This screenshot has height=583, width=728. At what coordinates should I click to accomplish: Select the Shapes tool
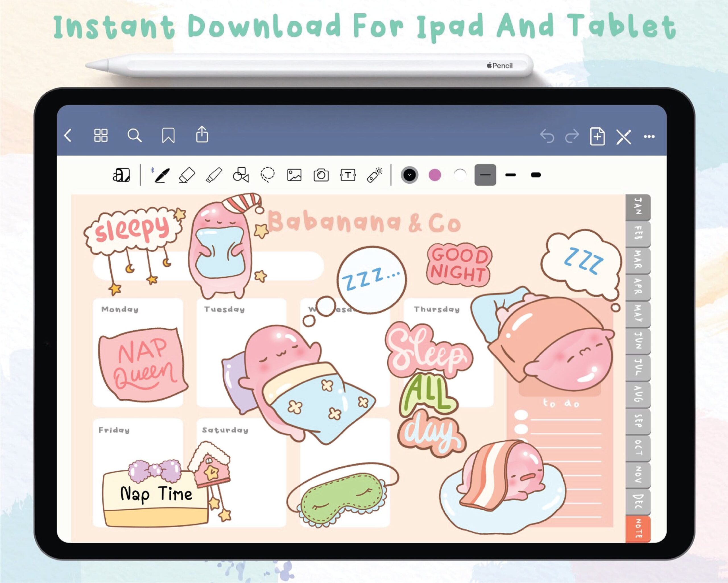[241, 175]
